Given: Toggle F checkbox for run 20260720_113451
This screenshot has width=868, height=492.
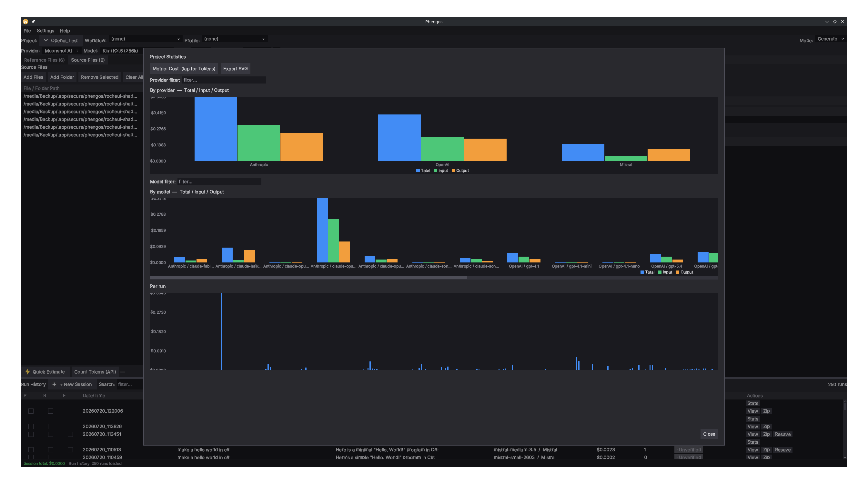Looking at the screenshot, I should 70,434.
